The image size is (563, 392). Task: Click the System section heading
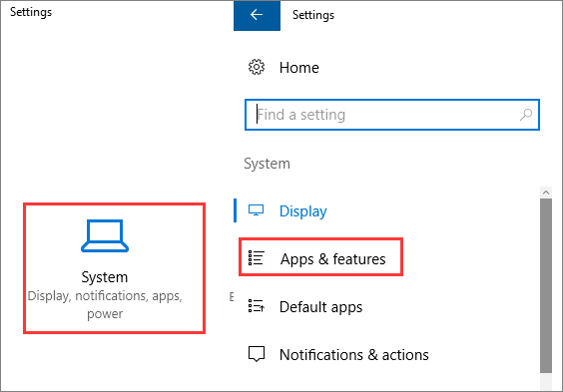[x=268, y=164]
